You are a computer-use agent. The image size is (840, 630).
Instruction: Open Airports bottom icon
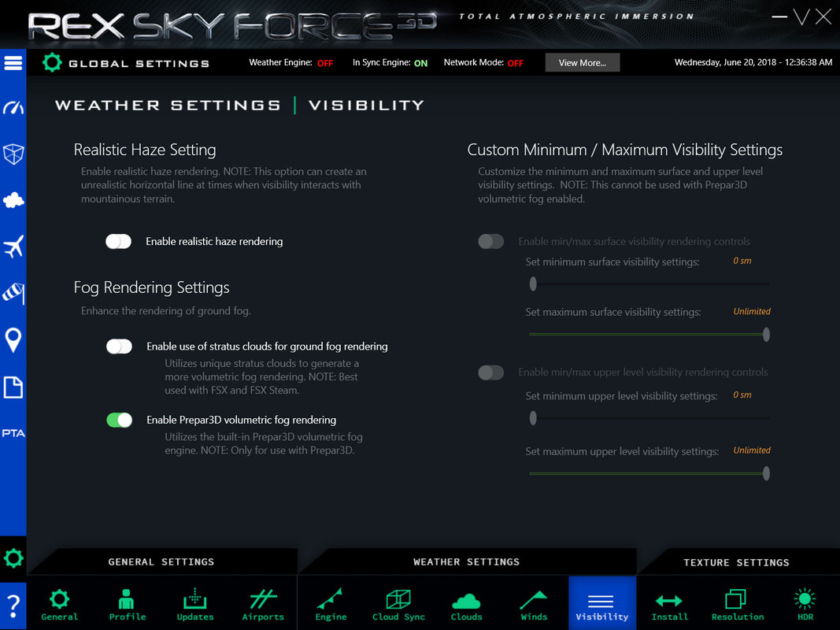click(262, 606)
